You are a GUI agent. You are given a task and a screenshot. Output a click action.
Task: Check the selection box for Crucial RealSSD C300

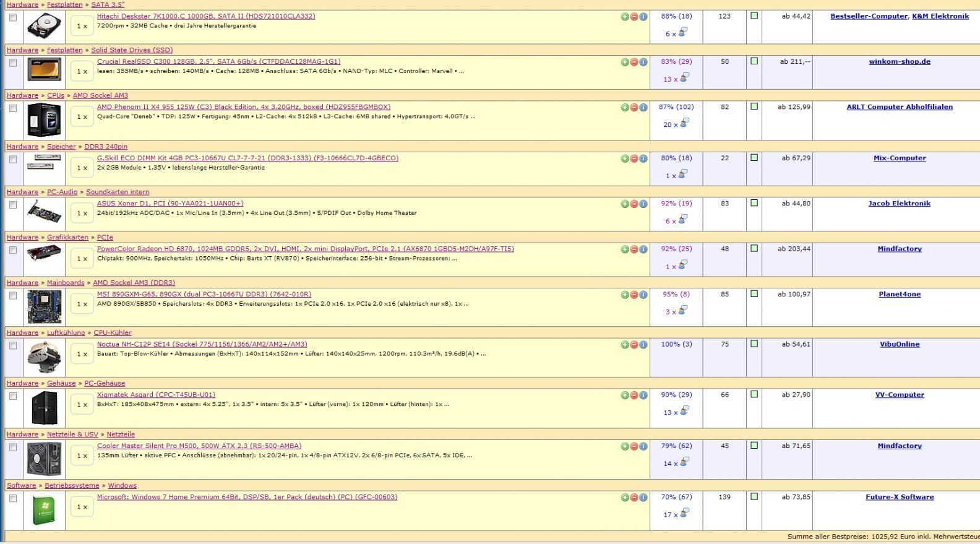[x=12, y=63]
